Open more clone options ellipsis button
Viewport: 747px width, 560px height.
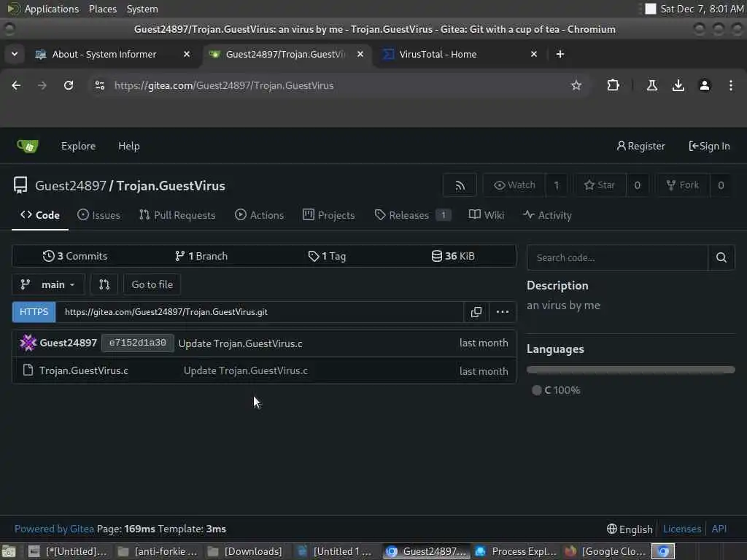click(502, 312)
